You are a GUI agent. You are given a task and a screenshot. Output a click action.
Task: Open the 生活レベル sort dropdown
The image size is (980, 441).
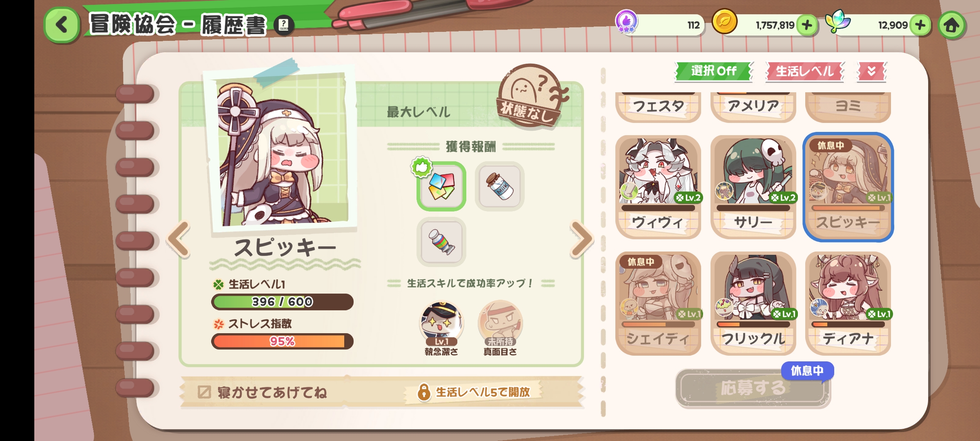pyautogui.click(x=805, y=71)
